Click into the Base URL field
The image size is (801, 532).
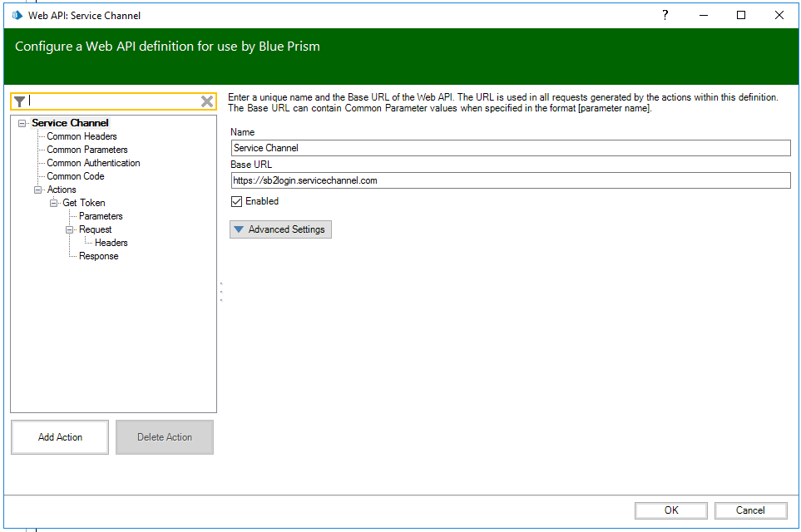click(x=510, y=180)
